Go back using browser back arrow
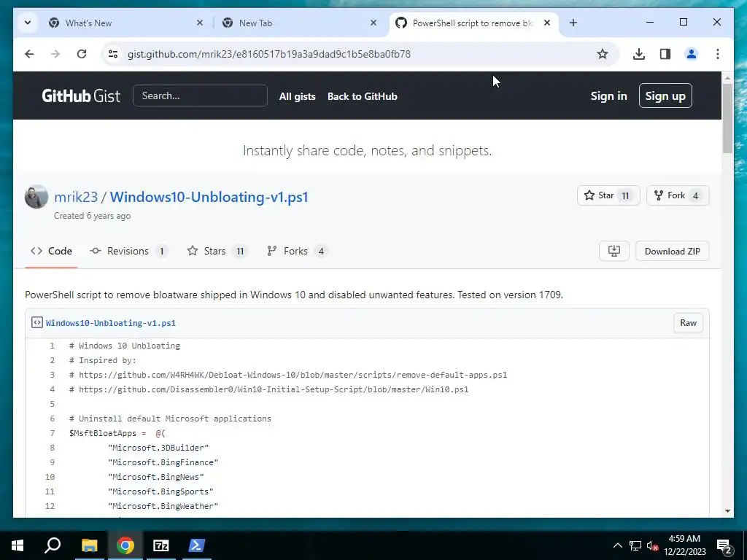The width and height of the screenshot is (747, 560). pyautogui.click(x=29, y=54)
